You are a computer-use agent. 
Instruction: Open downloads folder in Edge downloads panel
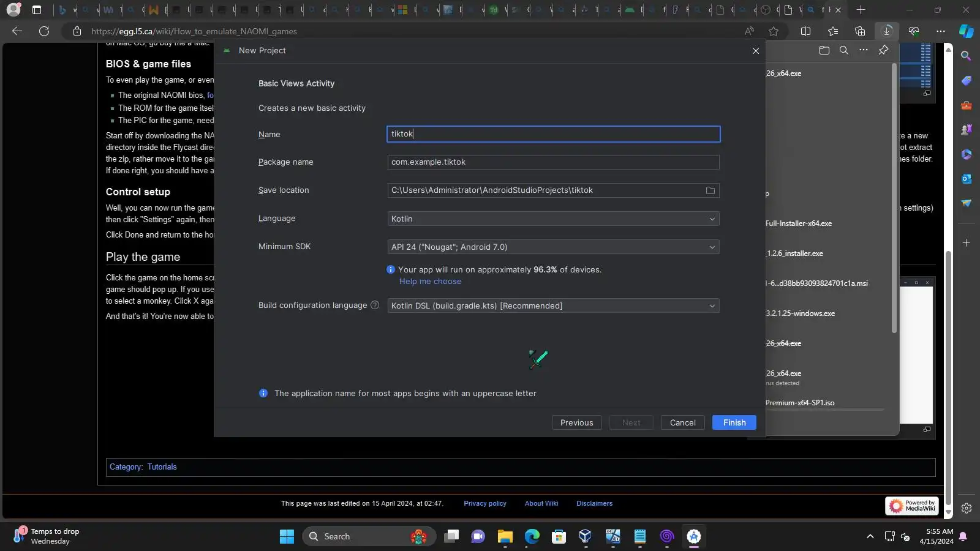(x=824, y=50)
